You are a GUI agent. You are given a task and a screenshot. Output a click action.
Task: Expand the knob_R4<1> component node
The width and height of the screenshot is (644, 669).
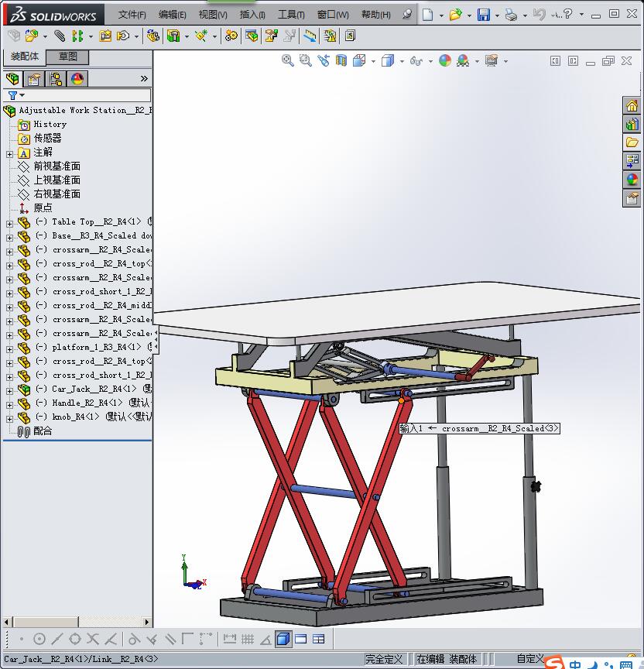tap(9, 419)
